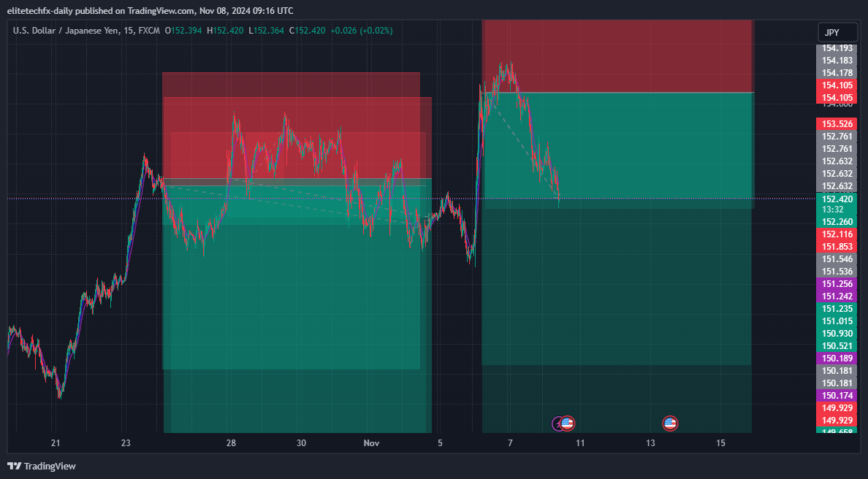Viewport: 868px width, 479px height.
Task: Click the low value L152.364
Action: (266, 31)
